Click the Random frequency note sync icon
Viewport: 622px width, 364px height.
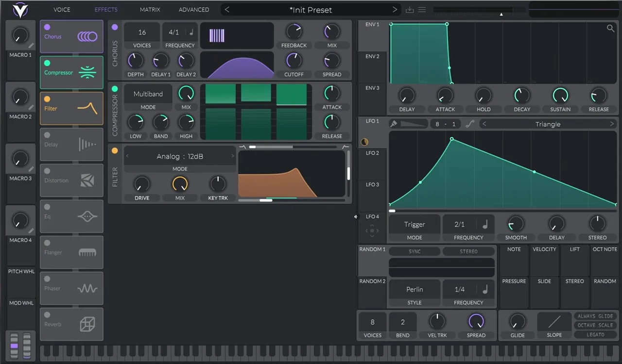coord(485,289)
